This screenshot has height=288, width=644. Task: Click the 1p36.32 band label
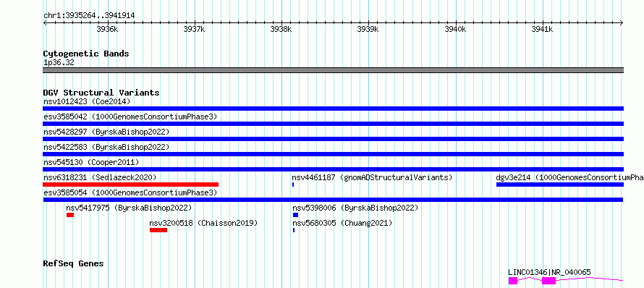[59, 63]
